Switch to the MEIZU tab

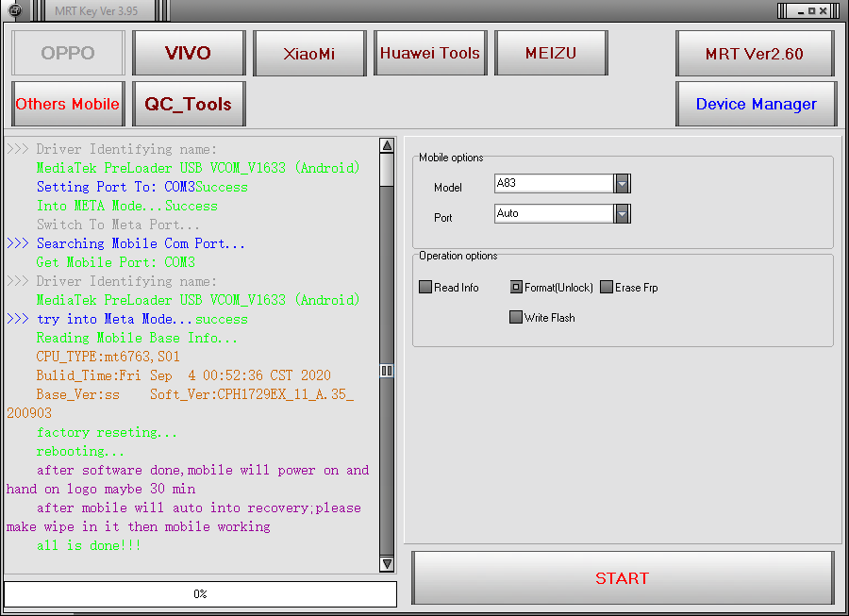[x=551, y=53]
